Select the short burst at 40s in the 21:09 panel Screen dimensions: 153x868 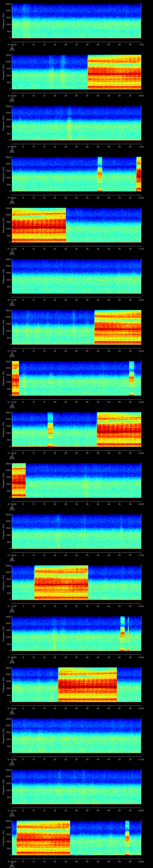pyautogui.click(x=100, y=174)
